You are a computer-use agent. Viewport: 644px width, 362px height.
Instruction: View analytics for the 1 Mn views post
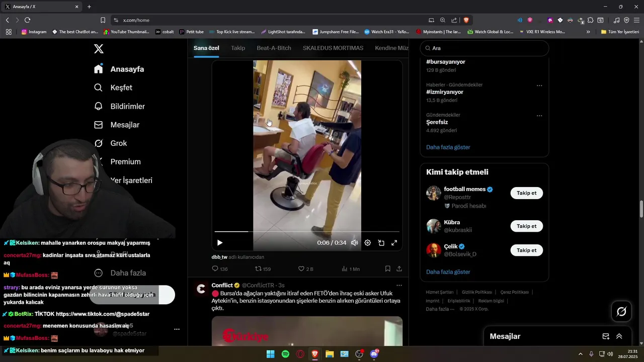[x=351, y=269]
